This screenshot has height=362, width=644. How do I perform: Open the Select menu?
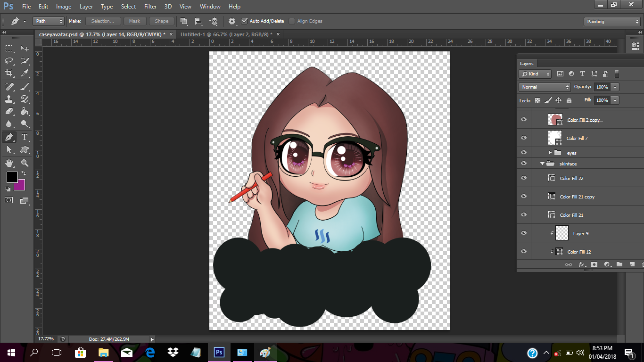point(128,7)
